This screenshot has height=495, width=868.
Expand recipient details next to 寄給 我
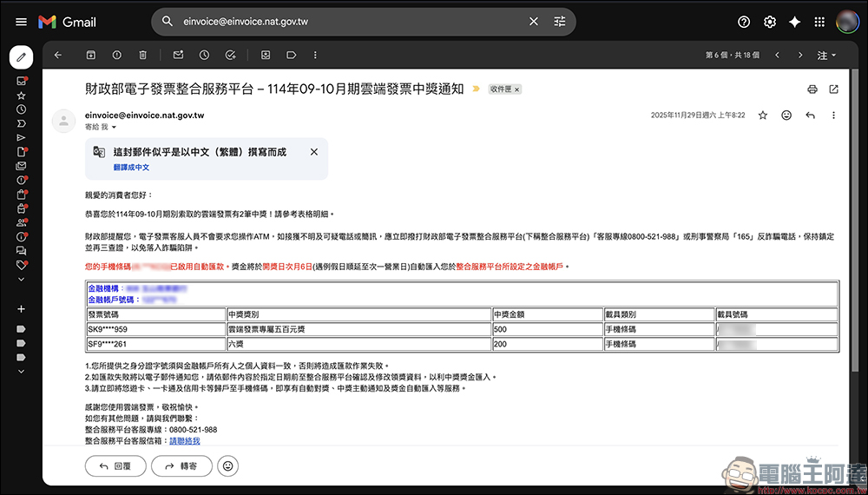114,128
